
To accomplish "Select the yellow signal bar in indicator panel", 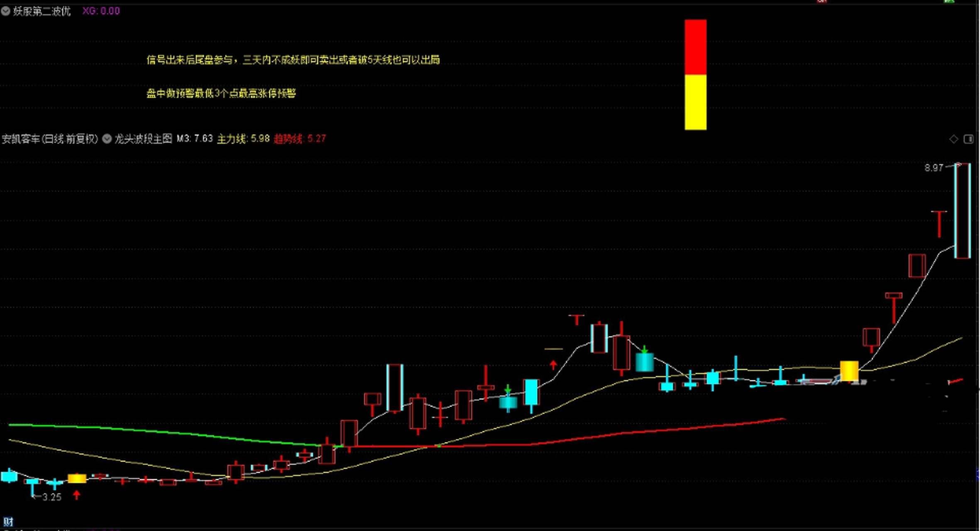I will pyautogui.click(x=695, y=102).
